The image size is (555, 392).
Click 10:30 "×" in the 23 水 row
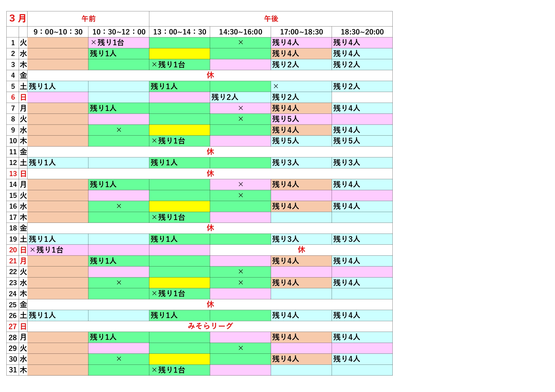(x=119, y=283)
